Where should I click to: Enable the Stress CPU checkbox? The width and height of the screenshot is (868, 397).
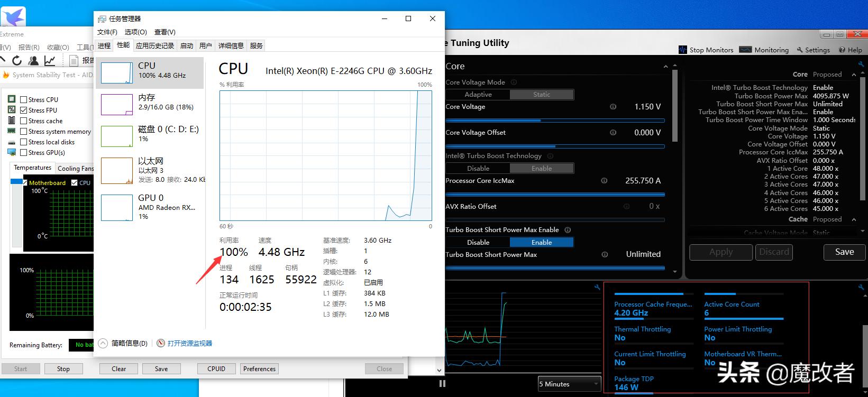click(x=23, y=99)
